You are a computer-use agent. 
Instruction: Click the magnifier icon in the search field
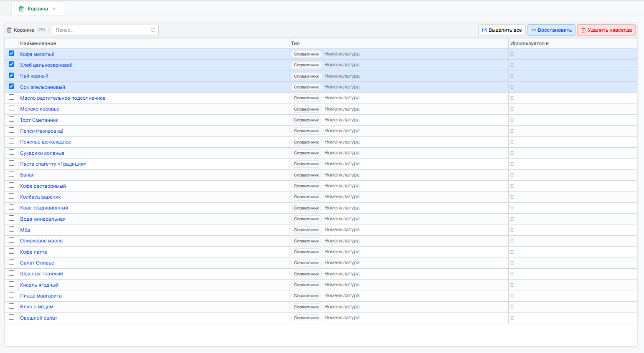tap(153, 30)
